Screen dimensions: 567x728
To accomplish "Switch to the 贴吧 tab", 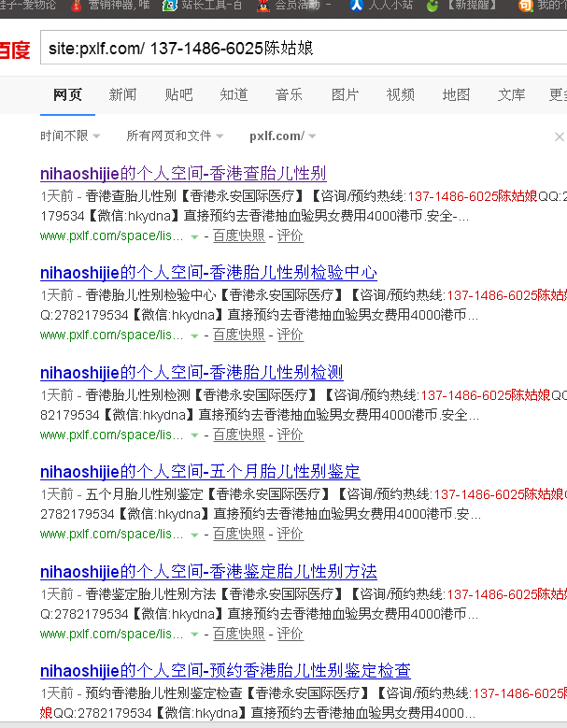I will (178, 94).
